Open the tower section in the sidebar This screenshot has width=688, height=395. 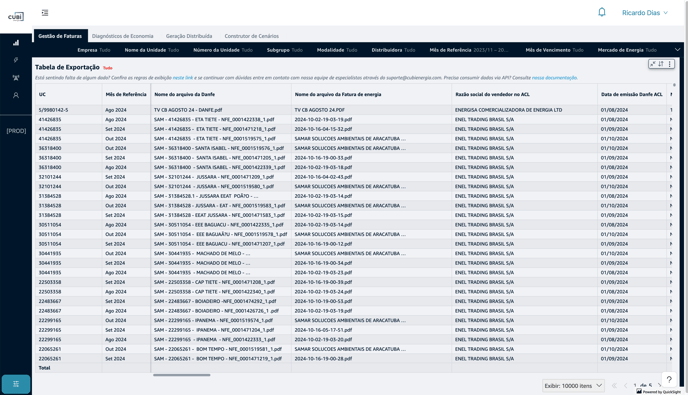[16, 78]
